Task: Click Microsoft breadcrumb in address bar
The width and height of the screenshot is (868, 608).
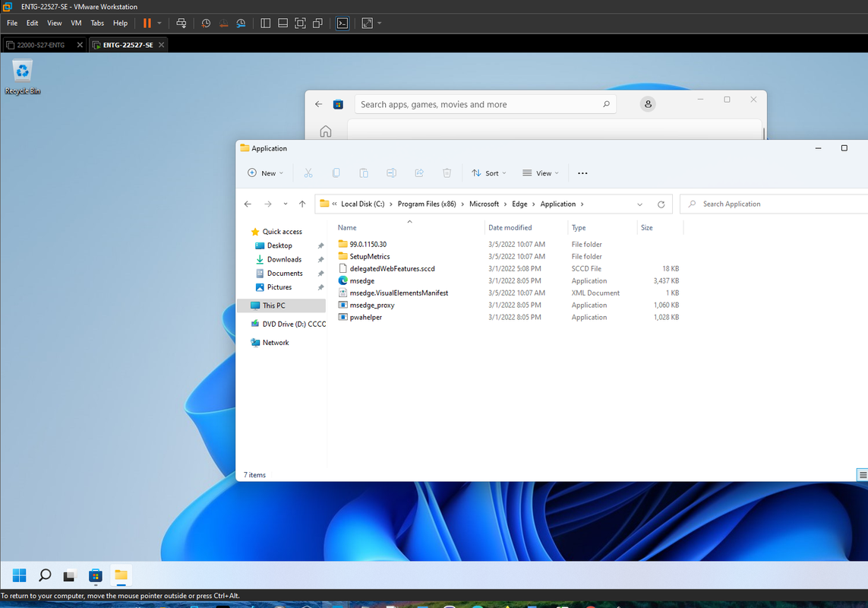Action: [484, 204]
